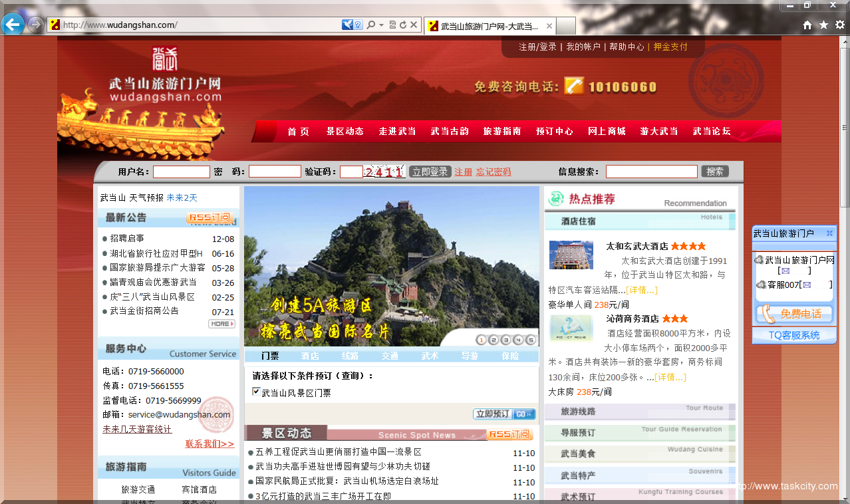850x504 pixels.
Task: Click the mail icon under 武当山旅游门户网 agent
Action: tap(785, 271)
